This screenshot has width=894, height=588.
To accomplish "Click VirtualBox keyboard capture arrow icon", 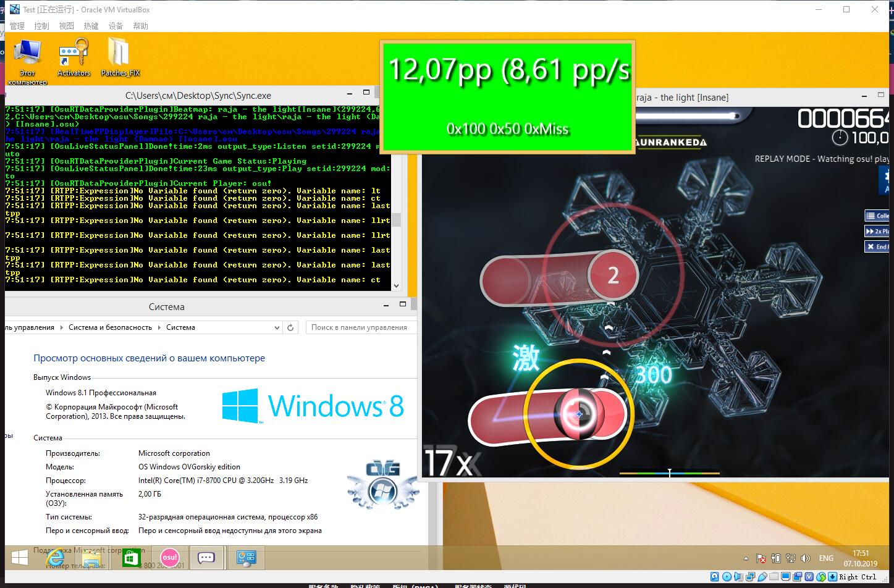I will pos(832,577).
